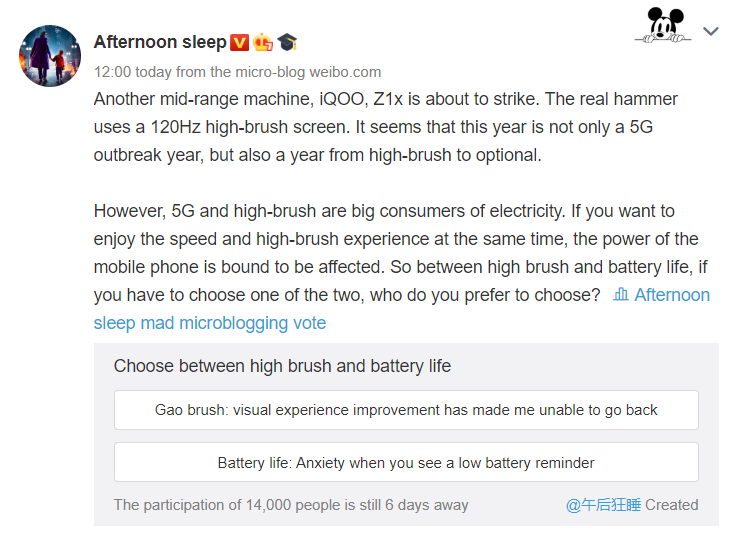Vote for the Battery life option
The image size is (739, 535).
[406, 463]
